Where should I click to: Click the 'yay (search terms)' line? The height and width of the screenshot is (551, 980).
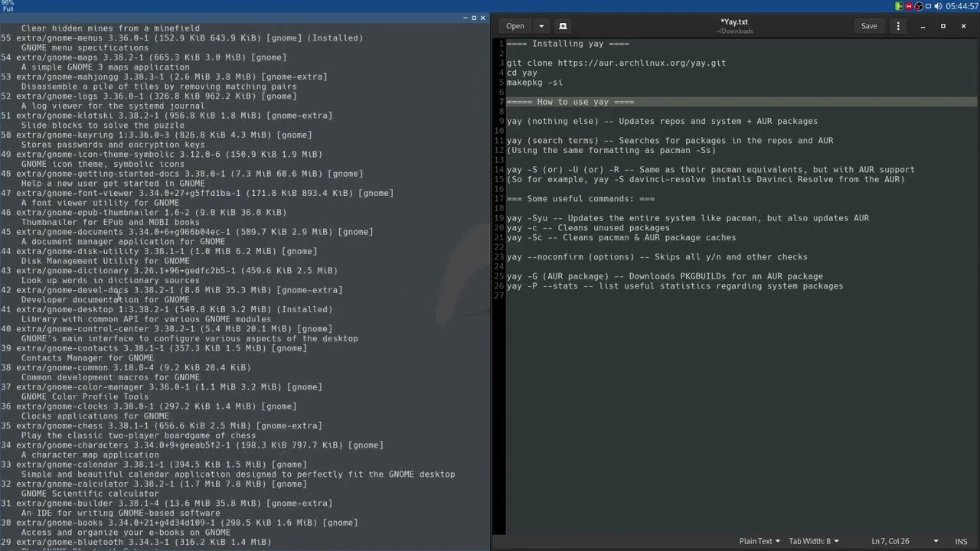[x=669, y=141]
